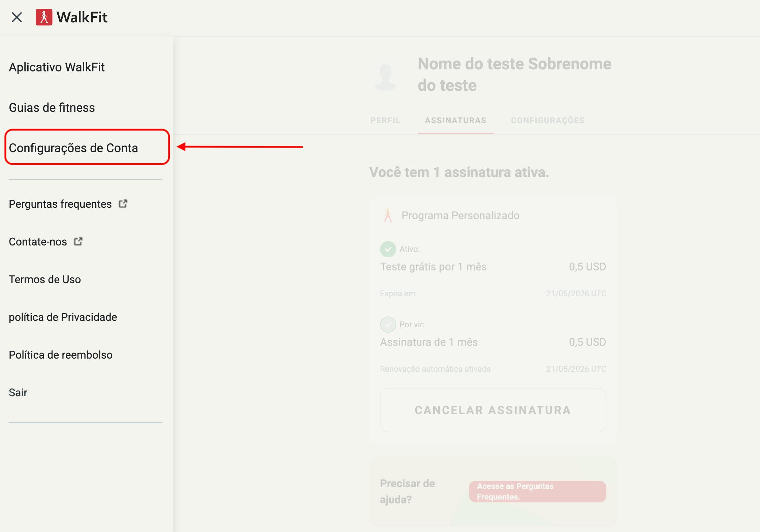Open the Termos de Uso link
Viewport: 760px width, 532px height.
(x=45, y=279)
